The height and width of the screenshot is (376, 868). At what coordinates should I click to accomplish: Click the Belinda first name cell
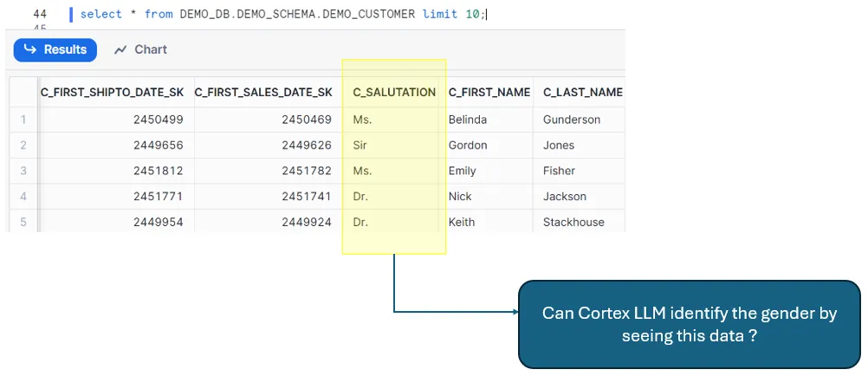click(468, 120)
